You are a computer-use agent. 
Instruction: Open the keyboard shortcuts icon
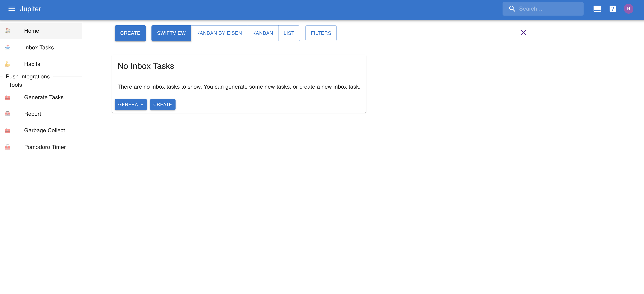click(597, 9)
